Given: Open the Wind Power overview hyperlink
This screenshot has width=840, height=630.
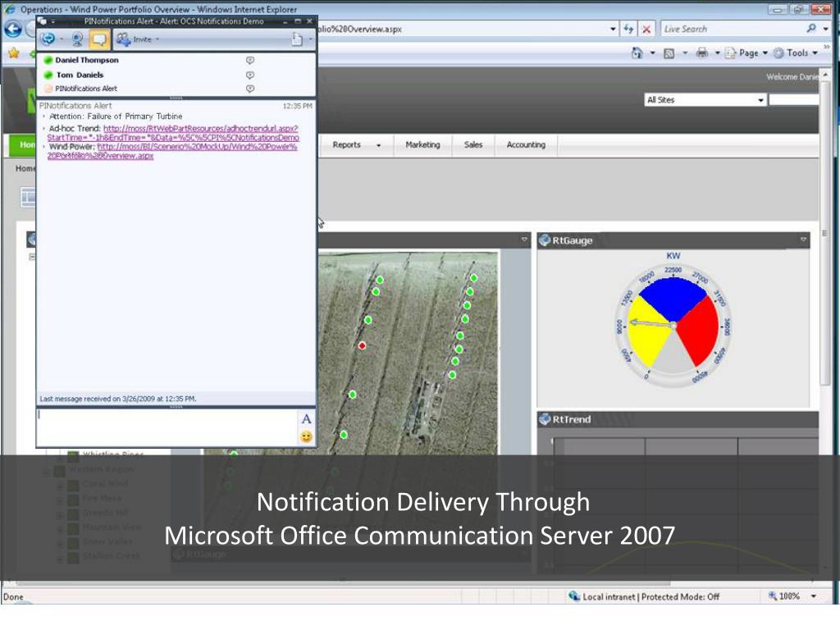Looking at the screenshot, I should coord(172,151).
